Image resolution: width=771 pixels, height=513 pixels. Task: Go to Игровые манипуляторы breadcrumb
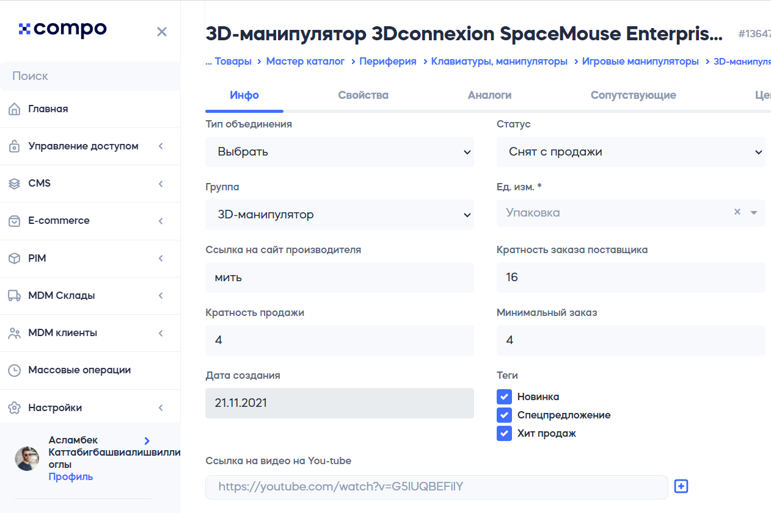(x=640, y=61)
